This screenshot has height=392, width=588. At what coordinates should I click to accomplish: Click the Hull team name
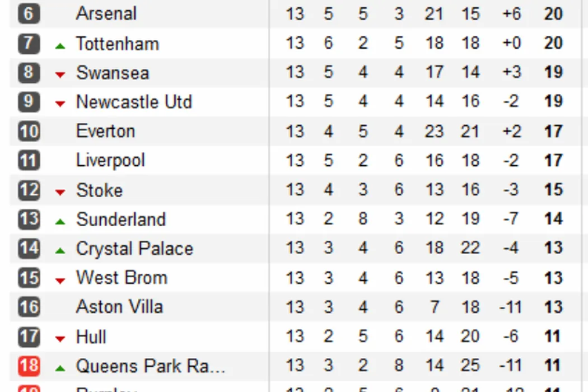[x=91, y=337]
